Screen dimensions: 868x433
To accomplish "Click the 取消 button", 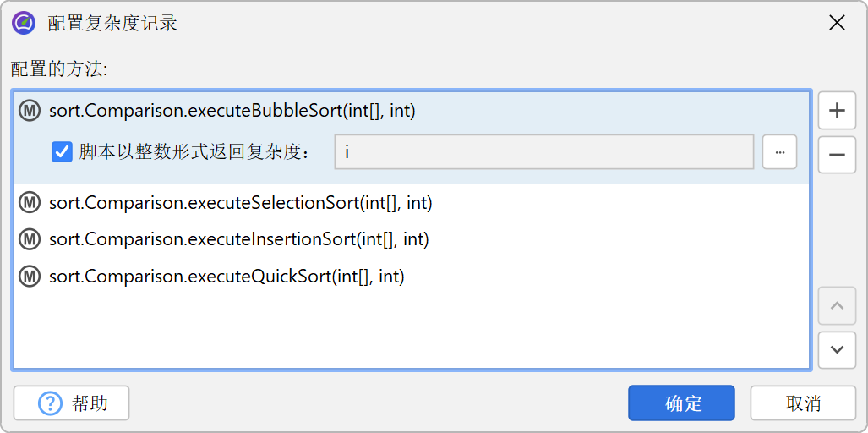I will coord(803,403).
